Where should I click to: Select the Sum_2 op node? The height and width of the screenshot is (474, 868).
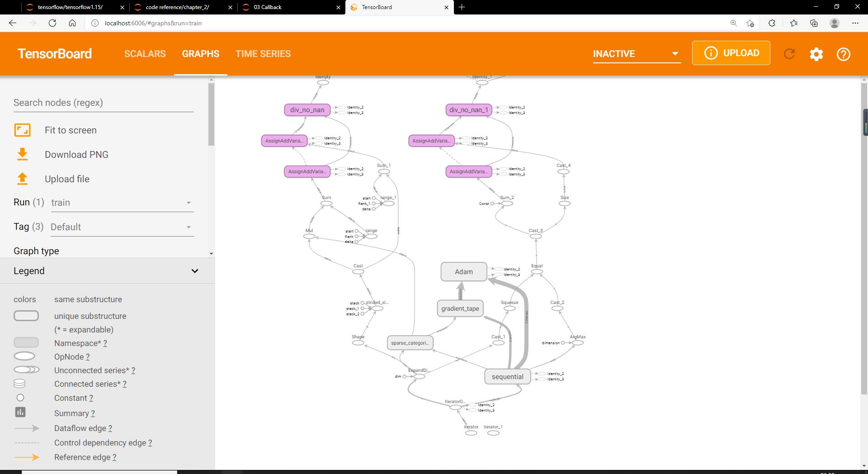507,204
